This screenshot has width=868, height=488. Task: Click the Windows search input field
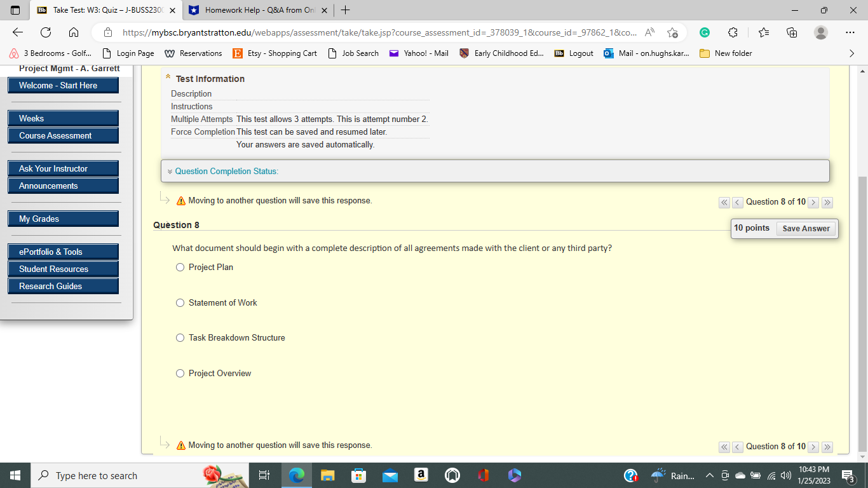127,475
